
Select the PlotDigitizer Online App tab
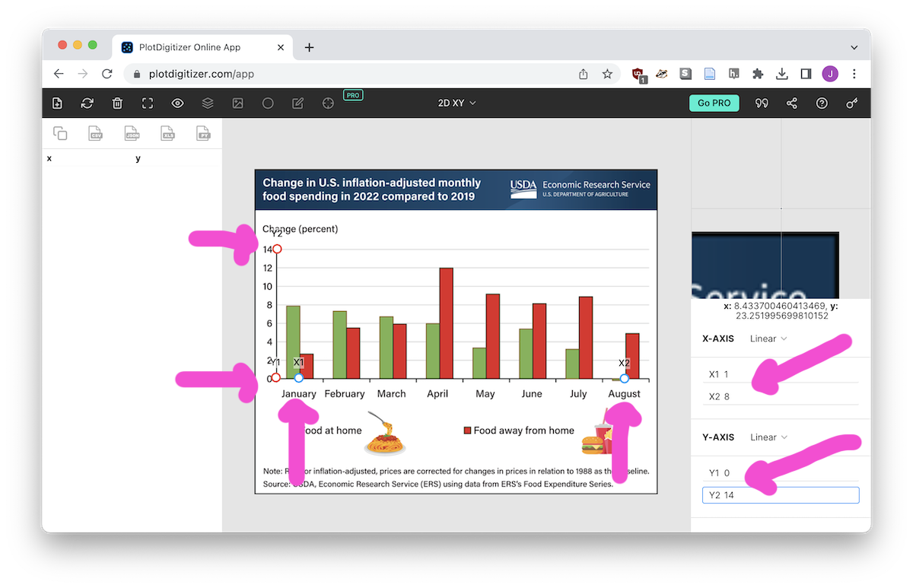(202, 47)
